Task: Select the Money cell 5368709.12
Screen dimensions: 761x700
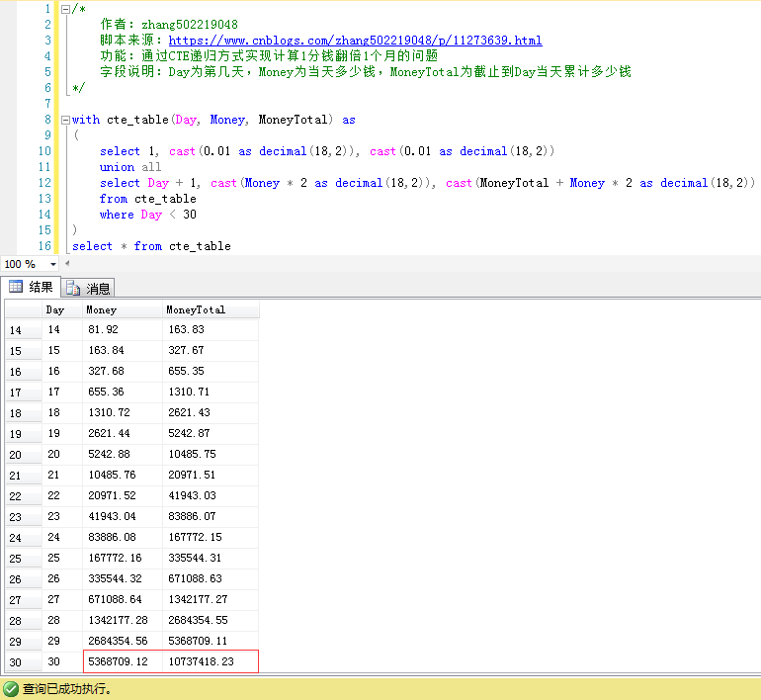Action: click(122, 661)
